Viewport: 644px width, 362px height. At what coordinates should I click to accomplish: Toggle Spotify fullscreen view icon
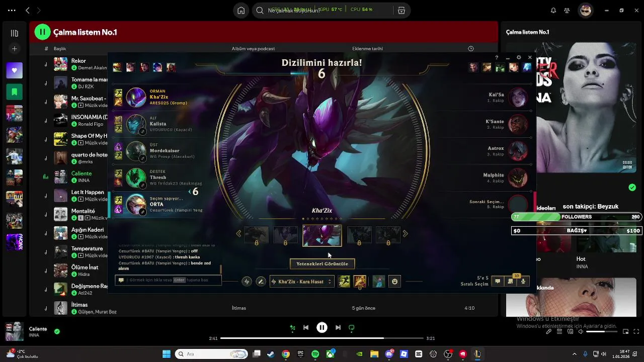(x=636, y=332)
